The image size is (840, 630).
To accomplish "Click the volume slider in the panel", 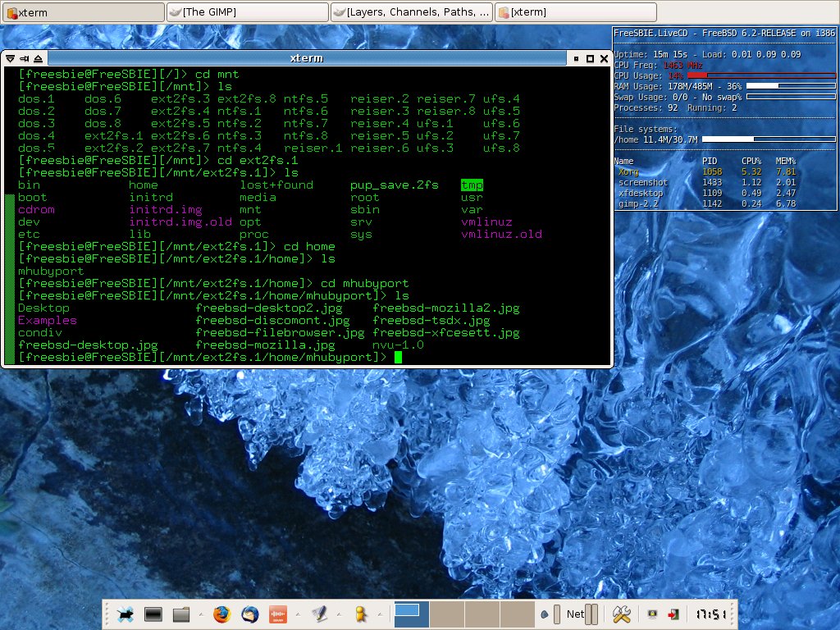I will [555, 614].
